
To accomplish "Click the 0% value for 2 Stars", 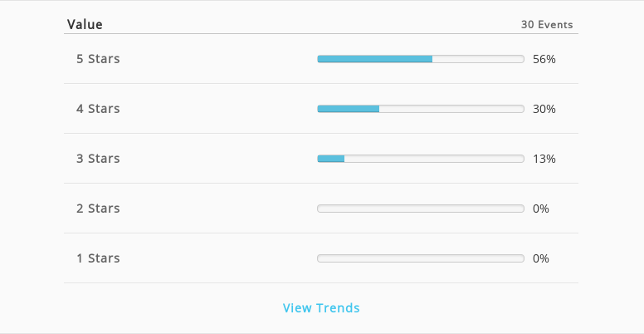I will (x=541, y=209).
